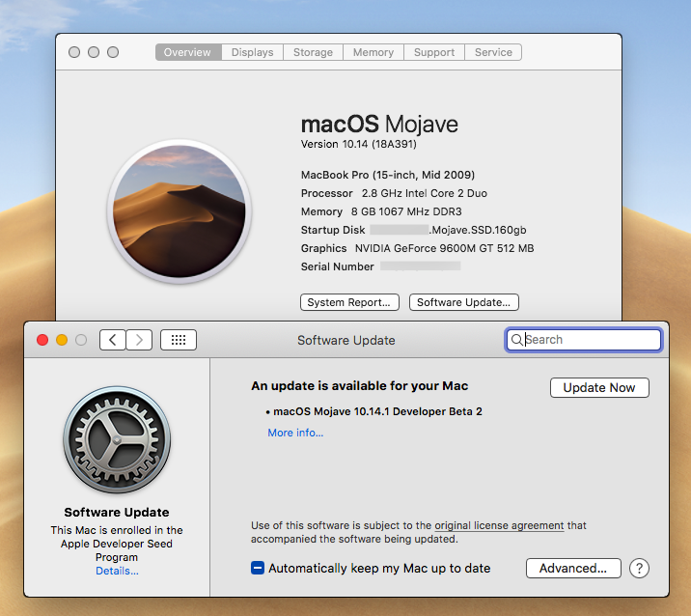691x616 pixels.
Task: Click the Serial Number label
Action: click(337, 266)
